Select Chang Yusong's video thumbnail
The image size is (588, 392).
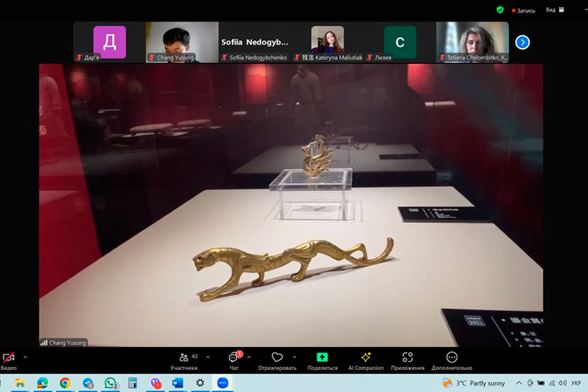(x=182, y=42)
